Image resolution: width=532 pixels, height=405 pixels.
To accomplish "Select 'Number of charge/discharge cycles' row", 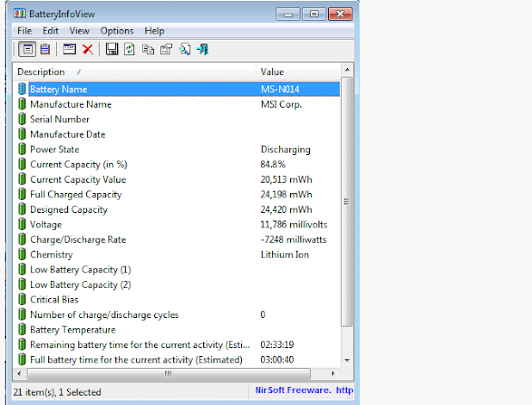I will click(176, 315).
